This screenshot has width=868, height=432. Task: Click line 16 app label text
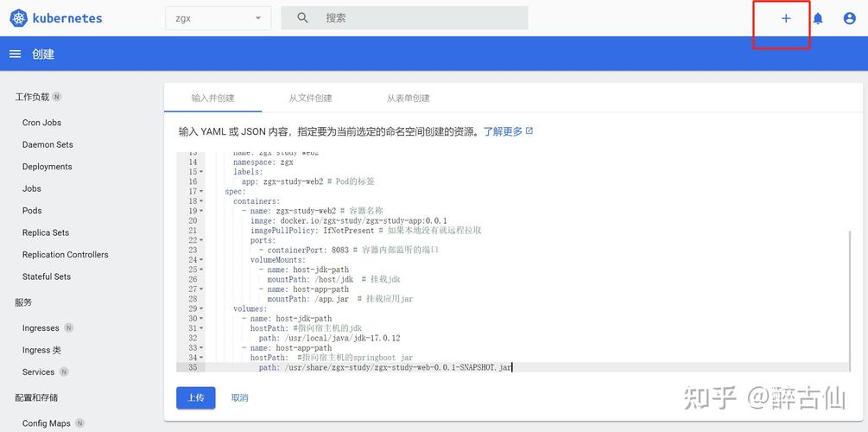282,181
